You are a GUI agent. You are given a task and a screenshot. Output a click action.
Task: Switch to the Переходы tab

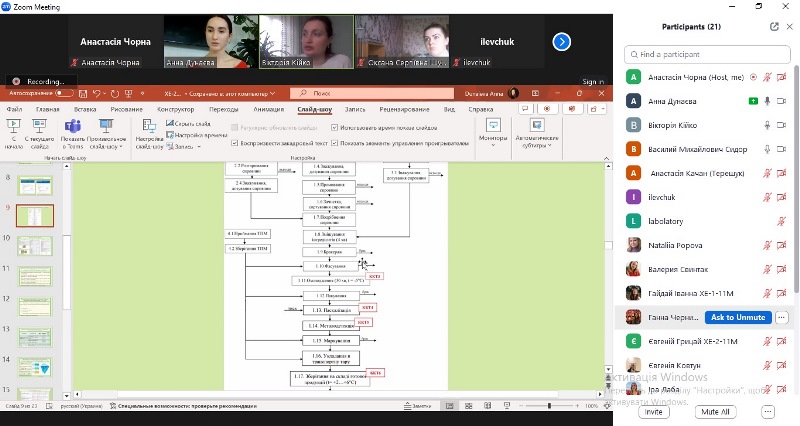[x=223, y=109]
